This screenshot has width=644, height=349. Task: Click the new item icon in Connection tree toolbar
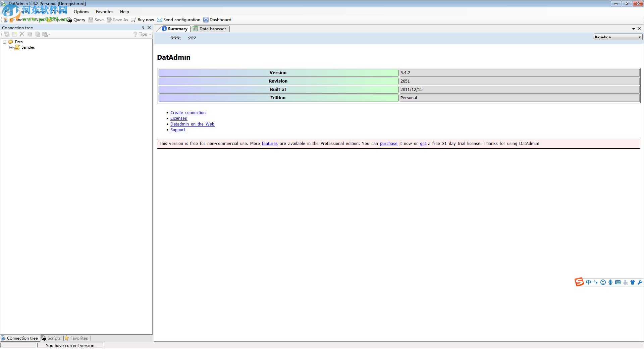pyautogui.click(x=14, y=34)
